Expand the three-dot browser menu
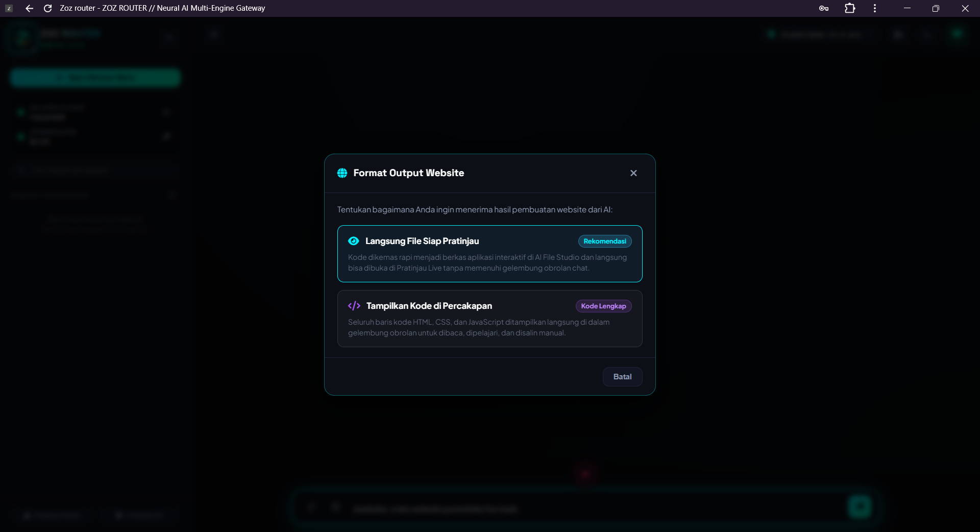This screenshot has height=532, width=980. 875,8
